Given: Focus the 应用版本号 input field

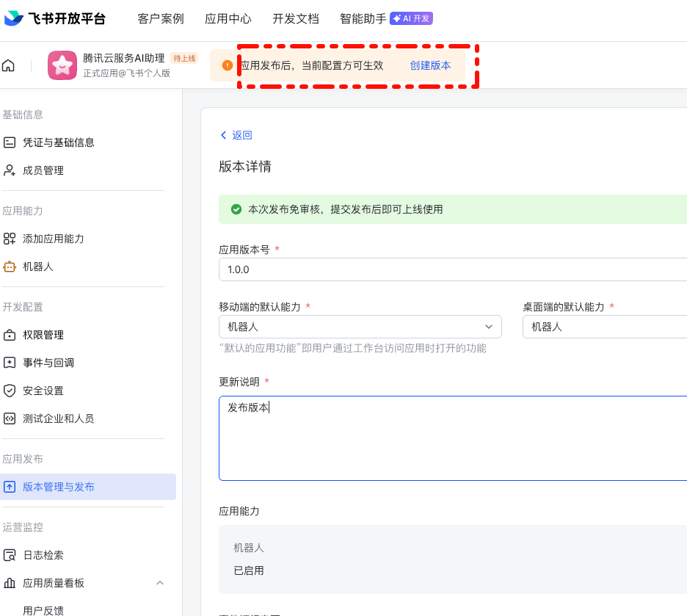Looking at the screenshot, I should (x=453, y=269).
